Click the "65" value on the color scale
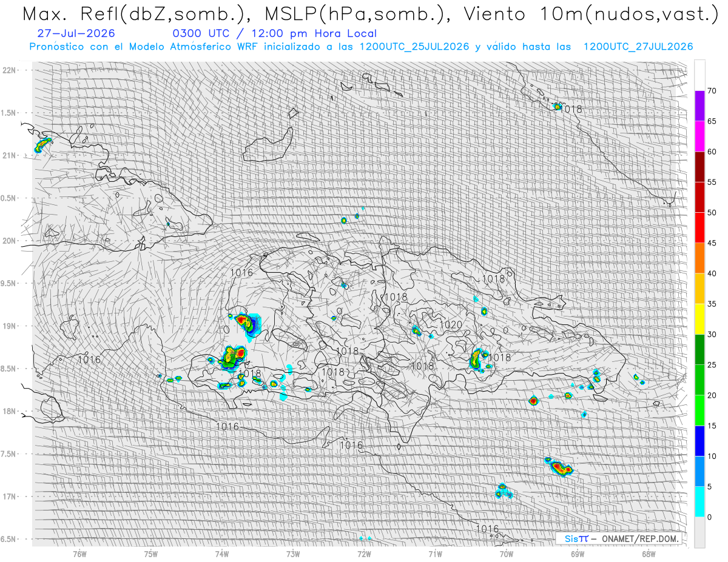This screenshot has height=562, width=728. [x=712, y=121]
